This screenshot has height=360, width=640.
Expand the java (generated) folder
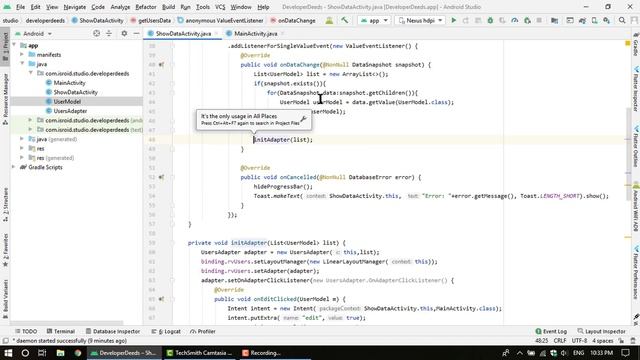22,139
